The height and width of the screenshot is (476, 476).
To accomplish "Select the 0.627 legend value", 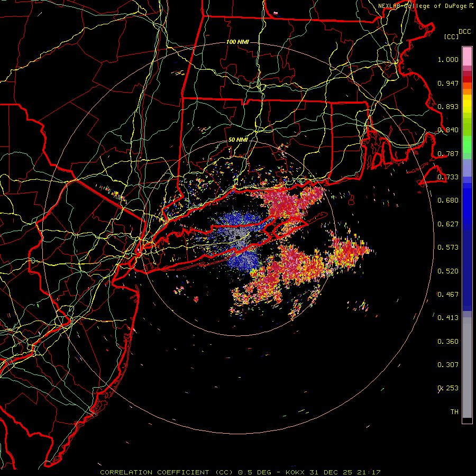I will 448,224.
